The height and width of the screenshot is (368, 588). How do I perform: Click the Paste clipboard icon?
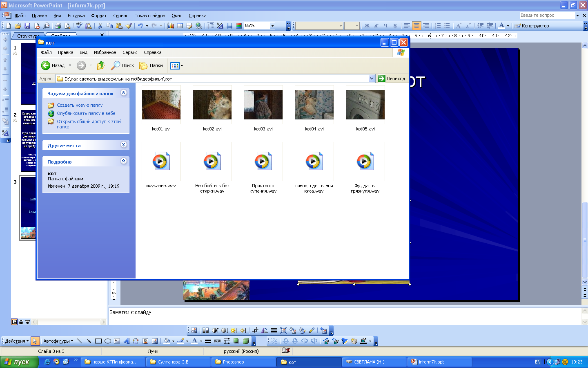pos(119,26)
